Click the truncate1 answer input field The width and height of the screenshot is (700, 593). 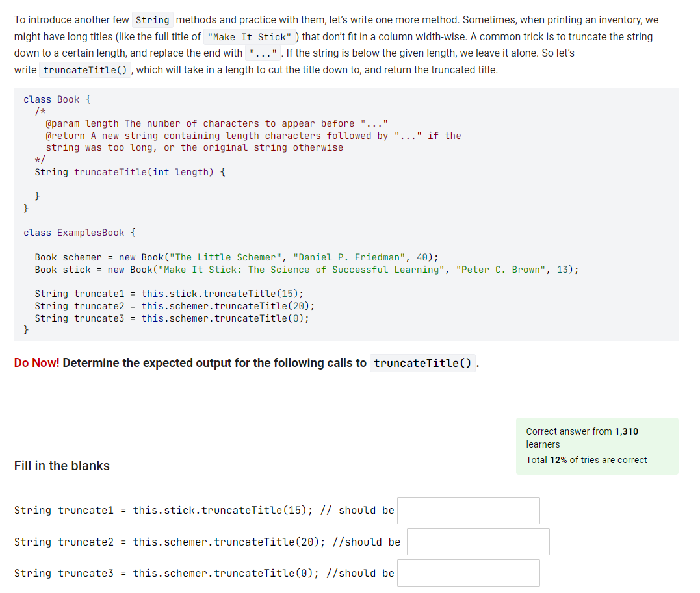click(468, 511)
